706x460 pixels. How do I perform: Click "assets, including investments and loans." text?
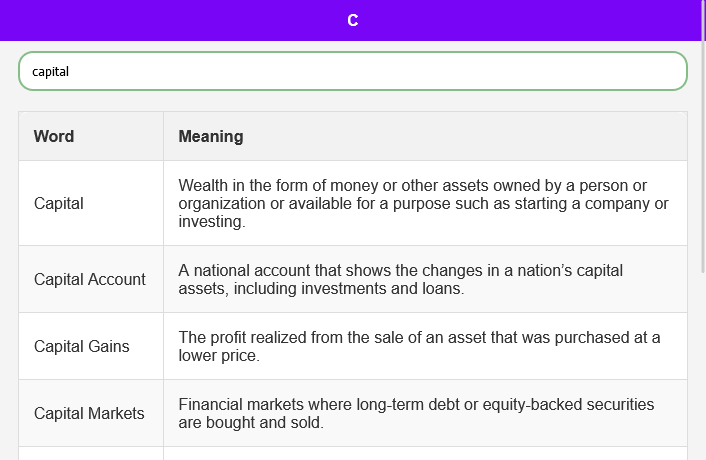point(321,289)
